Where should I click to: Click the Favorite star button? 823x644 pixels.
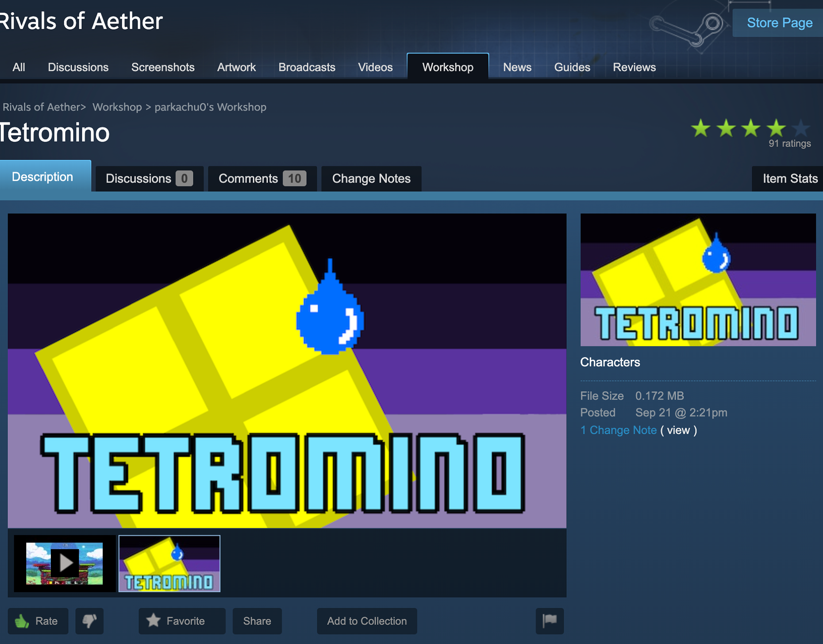182,621
